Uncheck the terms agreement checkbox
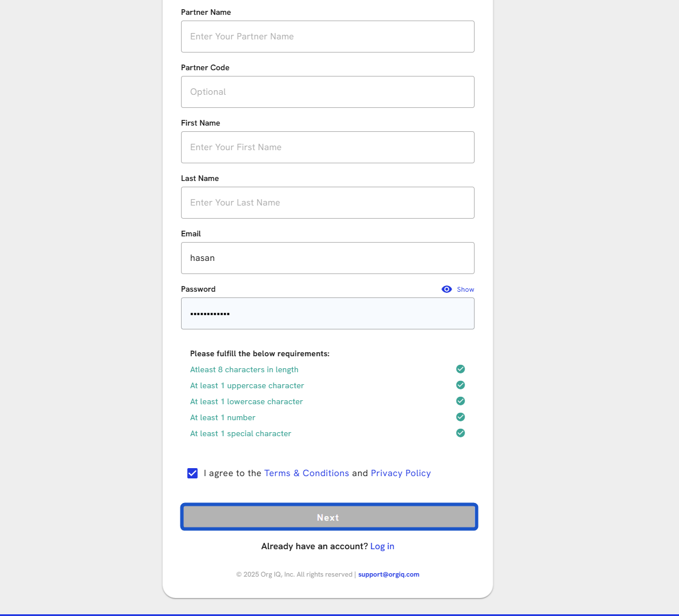The image size is (679, 616). point(192,473)
